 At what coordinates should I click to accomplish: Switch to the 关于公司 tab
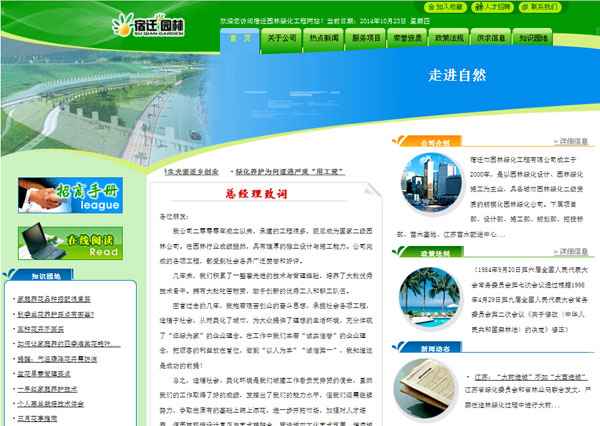click(285, 38)
